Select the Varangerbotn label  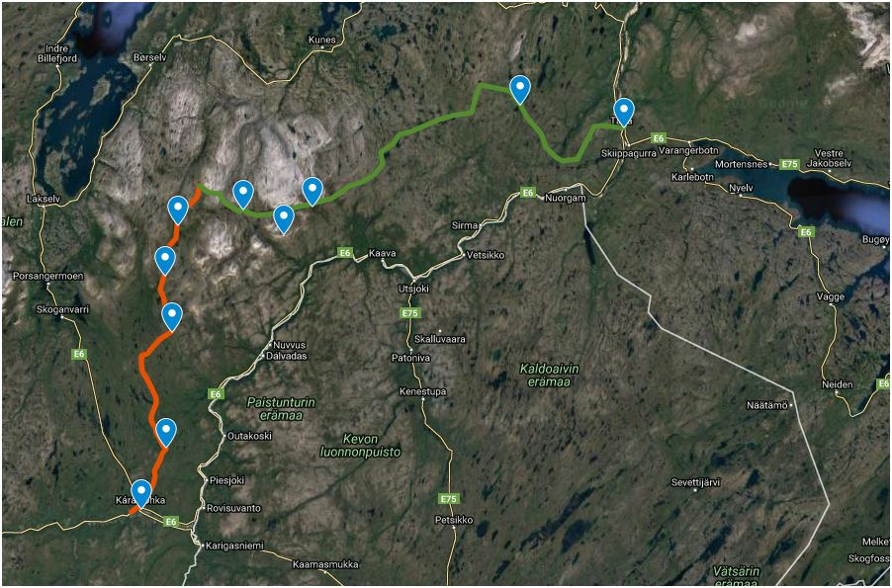[x=688, y=151]
